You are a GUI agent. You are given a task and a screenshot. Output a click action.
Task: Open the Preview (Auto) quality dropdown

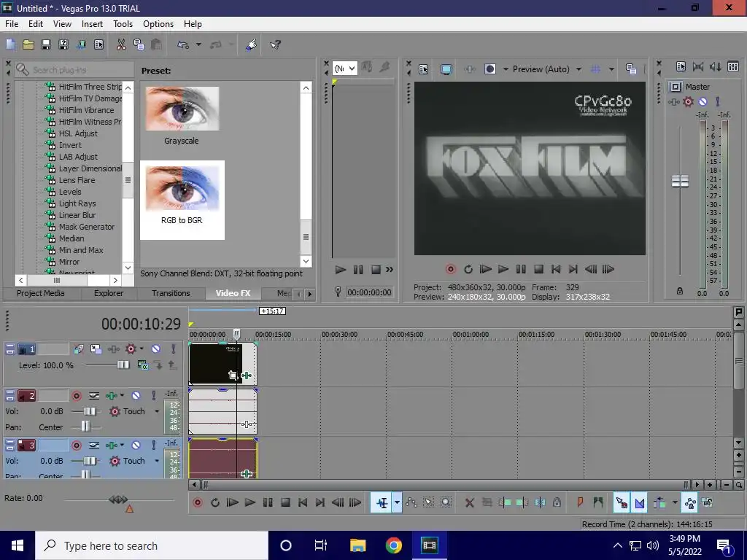click(x=578, y=69)
